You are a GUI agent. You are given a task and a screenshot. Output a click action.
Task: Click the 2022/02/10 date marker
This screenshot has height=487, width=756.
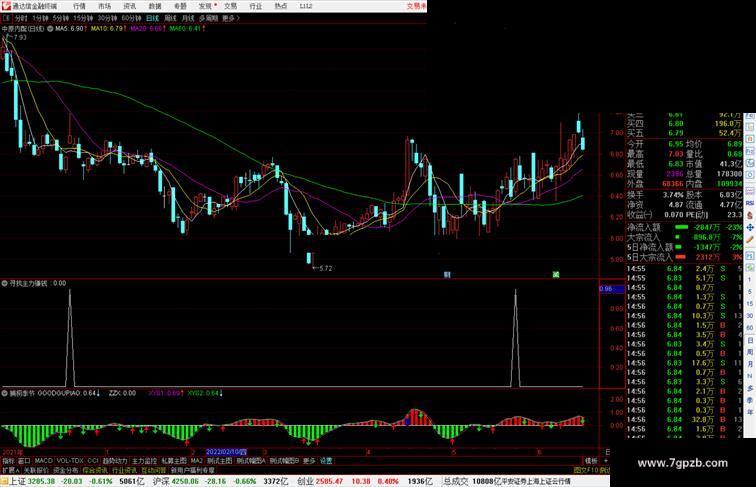[227, 452]
